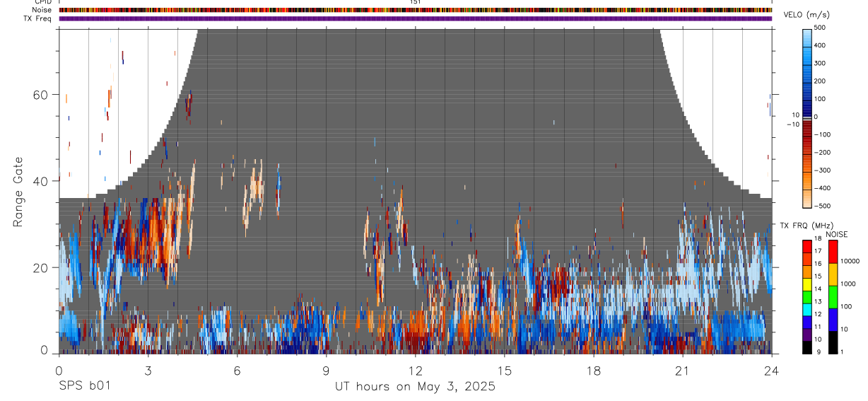Click the VELO (m/s) color bar title
The width and height of the screenshot is (868, 401).
805,16
